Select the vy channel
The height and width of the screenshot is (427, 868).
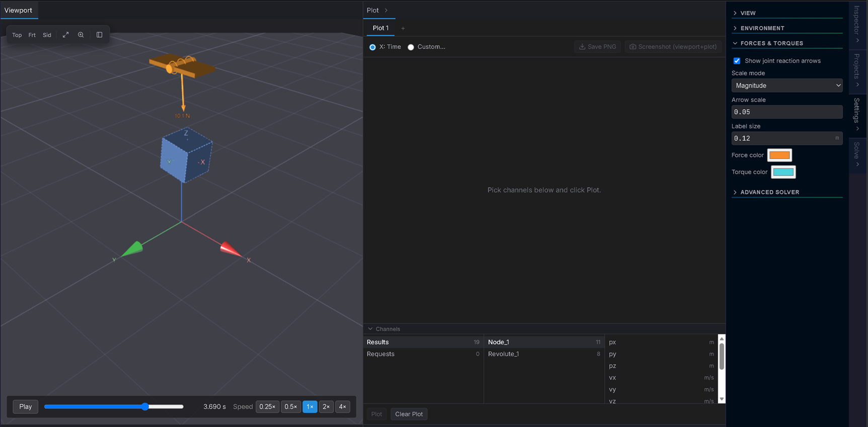pyautogui.click(x=662, y=390)
